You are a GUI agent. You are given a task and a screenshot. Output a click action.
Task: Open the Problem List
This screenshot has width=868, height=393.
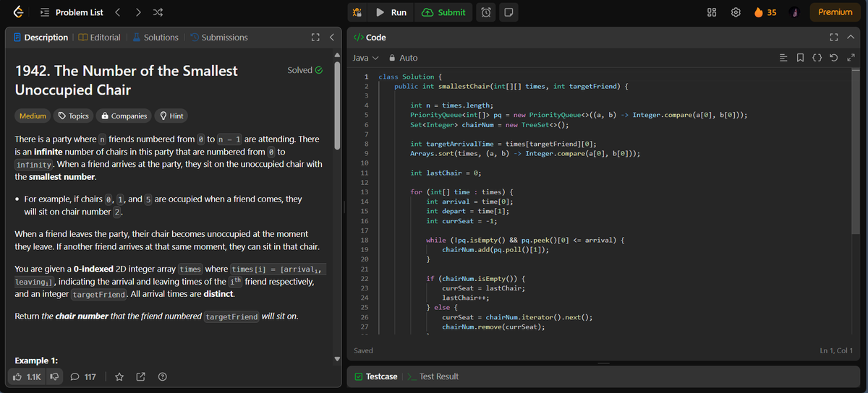pyautogui.click(x=71, y=12)
